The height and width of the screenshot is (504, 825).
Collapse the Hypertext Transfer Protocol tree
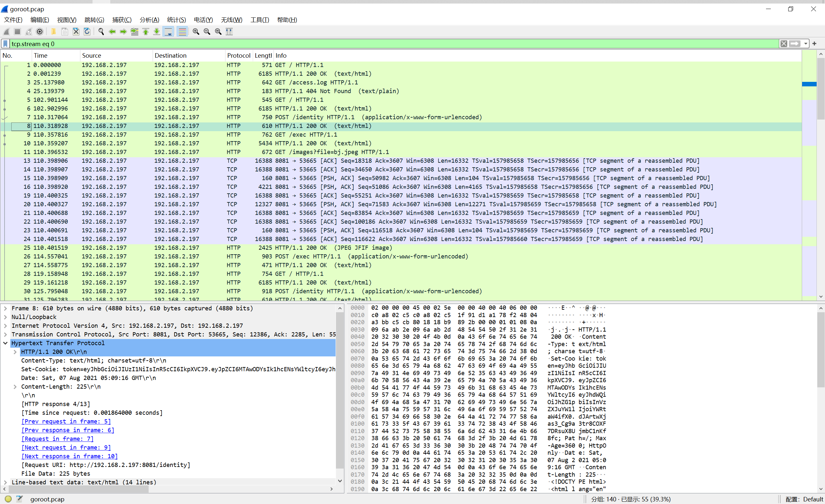5,343
